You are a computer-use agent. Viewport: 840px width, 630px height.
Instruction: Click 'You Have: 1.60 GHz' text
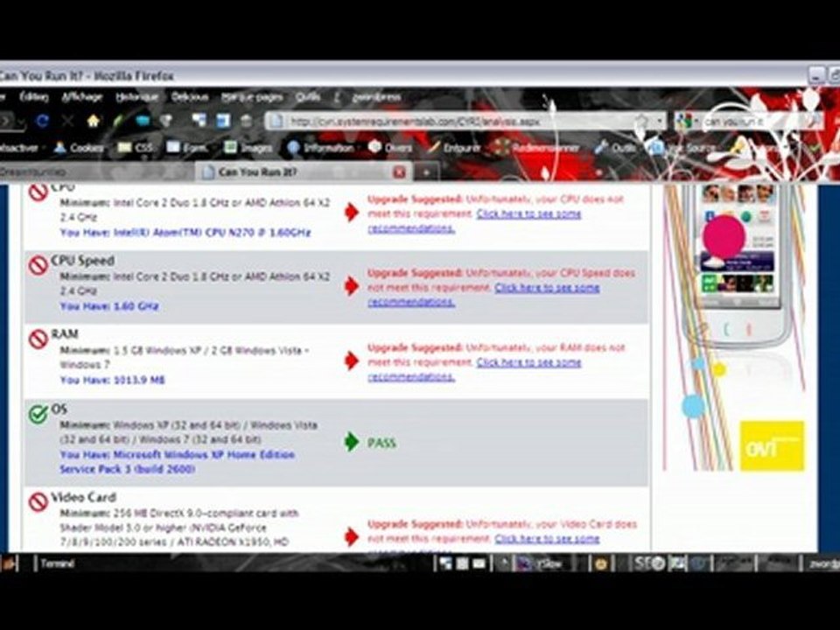point(109,306)
